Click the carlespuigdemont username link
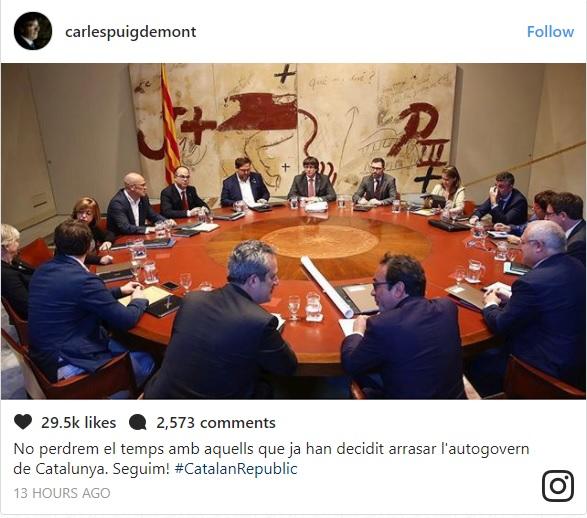Image resolution: width=587 pixels, height=518 pixels. [131, 32]
